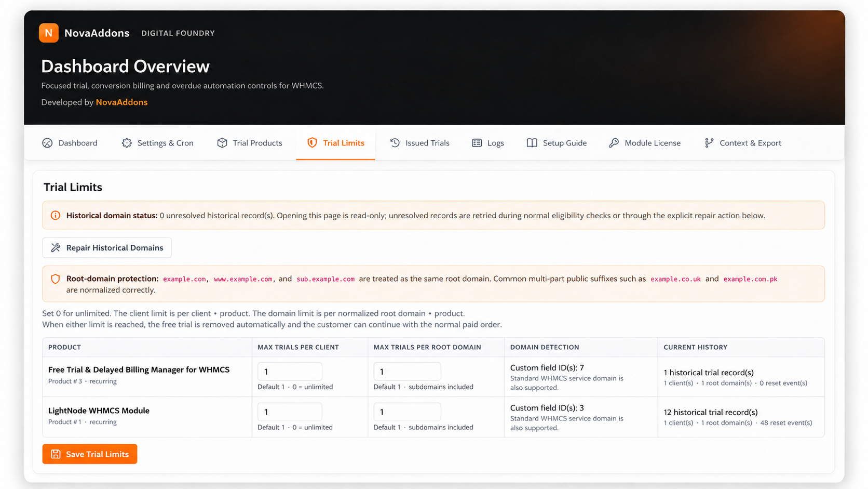Open the Trial Products tab
The height and width of the screenshot is (489, 868).
point(250,143)
